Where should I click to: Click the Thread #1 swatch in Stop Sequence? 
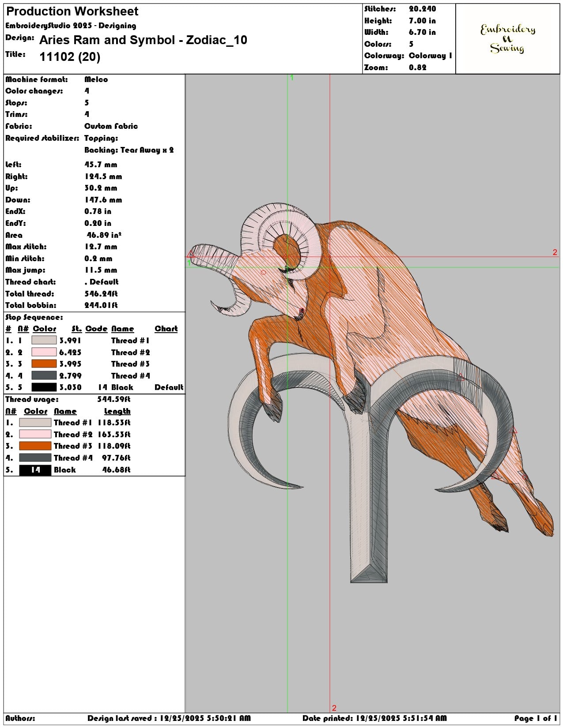(x=44, y=340)
